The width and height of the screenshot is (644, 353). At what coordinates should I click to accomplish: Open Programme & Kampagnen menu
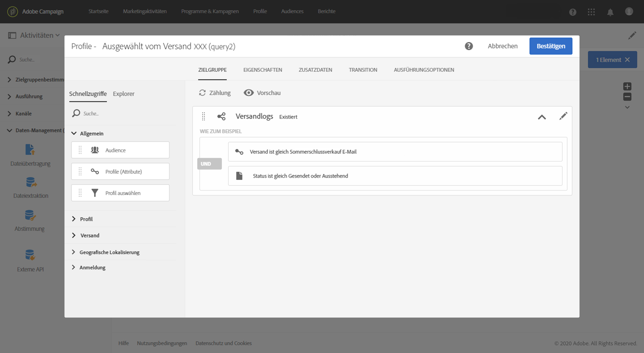[x=210, y=11]
